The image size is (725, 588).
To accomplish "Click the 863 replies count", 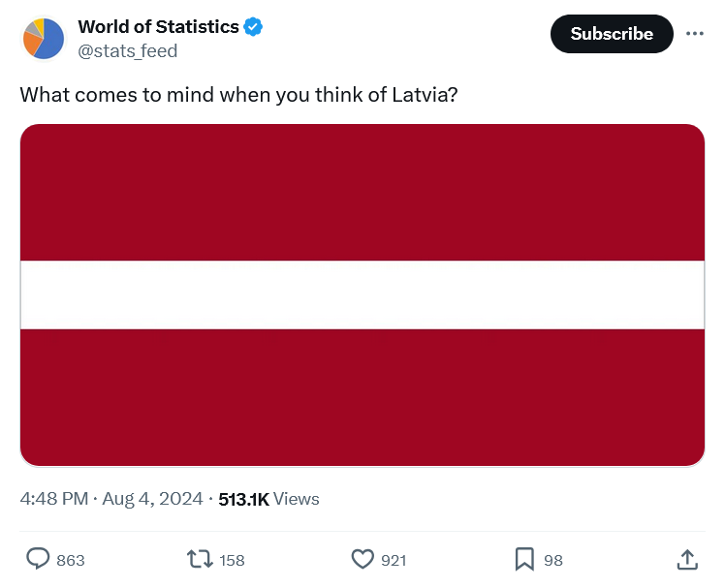I will tap(71, 560).
